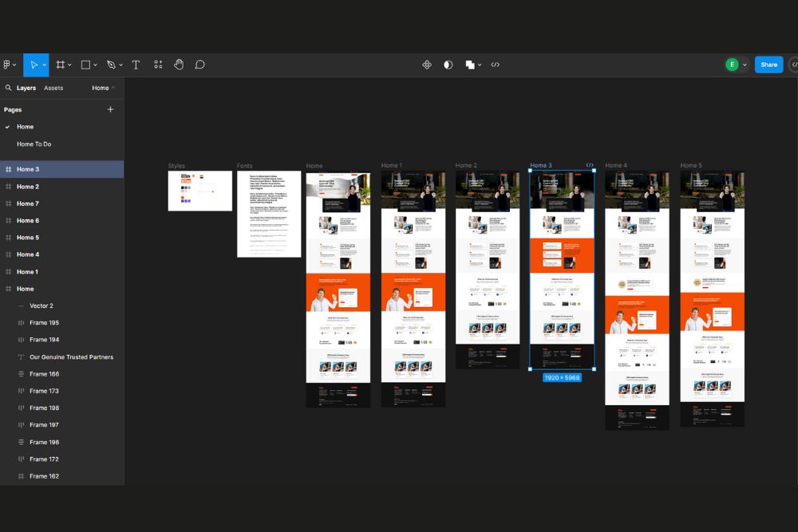The height and width of the screenshot is (532, 798).
Task: Select the Pen tool
Action: [111, 65]
